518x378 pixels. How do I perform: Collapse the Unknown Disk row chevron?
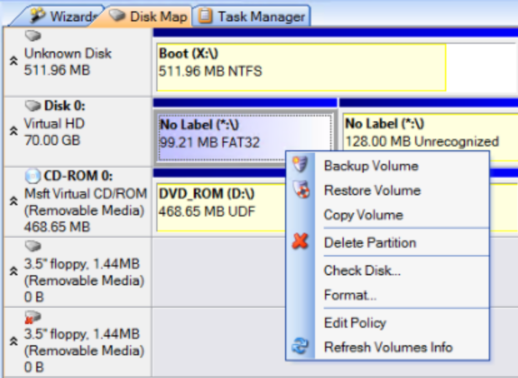pos(13,61)
